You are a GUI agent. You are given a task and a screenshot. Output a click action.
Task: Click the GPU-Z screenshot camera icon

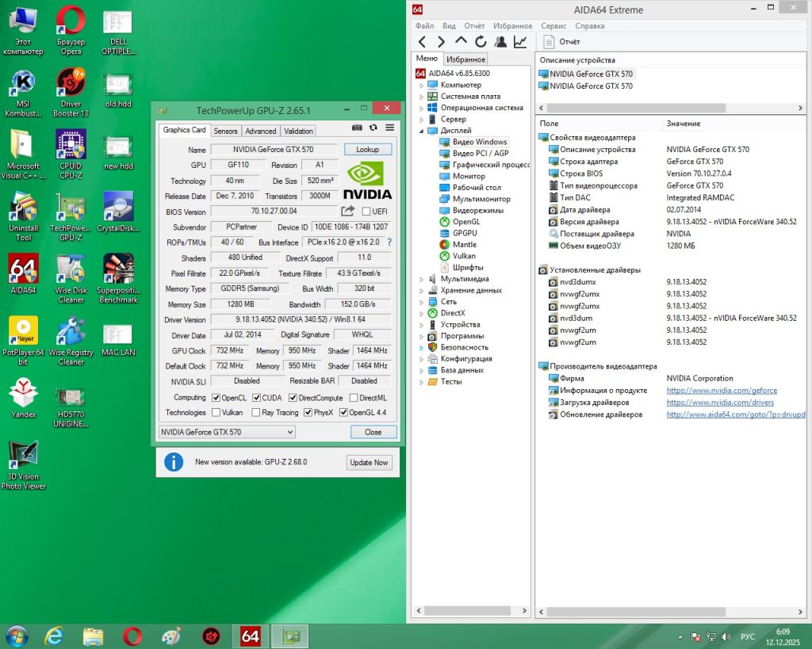pyautogui.click(x=357, y=128)
